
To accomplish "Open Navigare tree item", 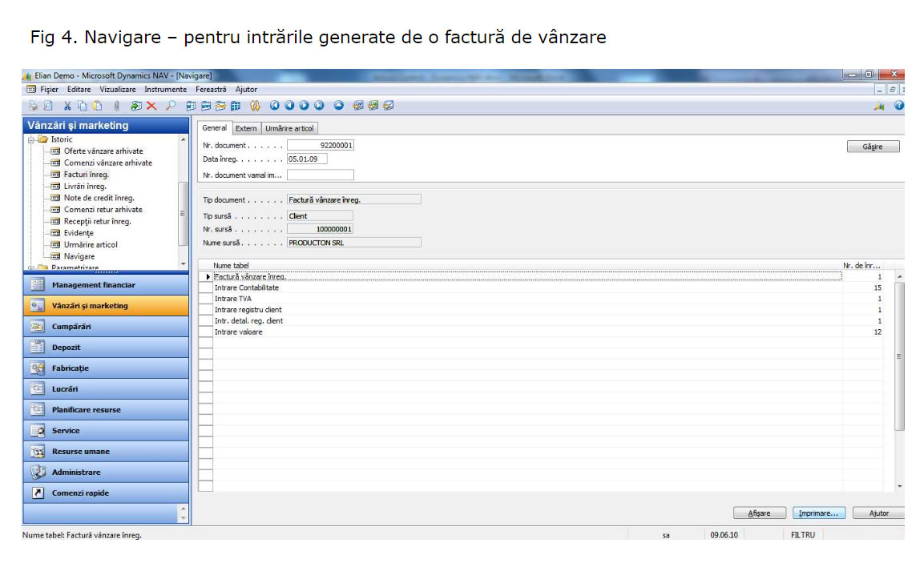I will (x=79, y=256).
